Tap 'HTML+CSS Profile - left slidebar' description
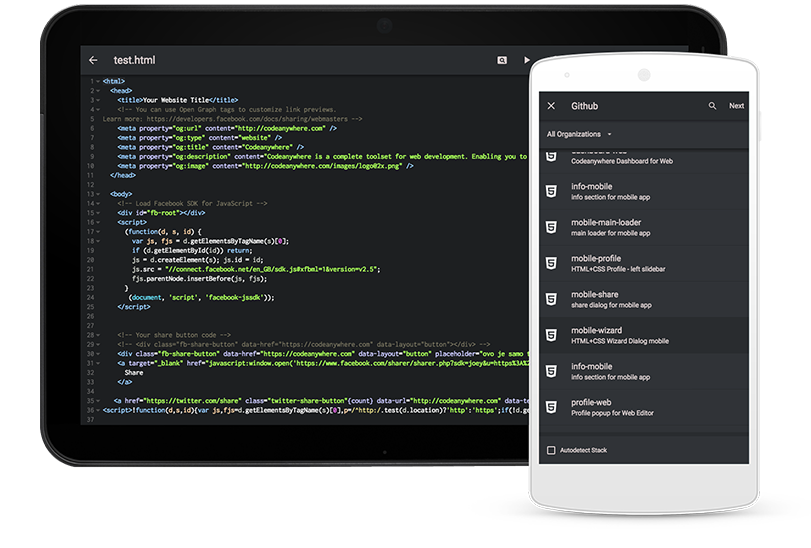This screenshot has width=811, height=548. pyautogui.click(x=618, y=269)
